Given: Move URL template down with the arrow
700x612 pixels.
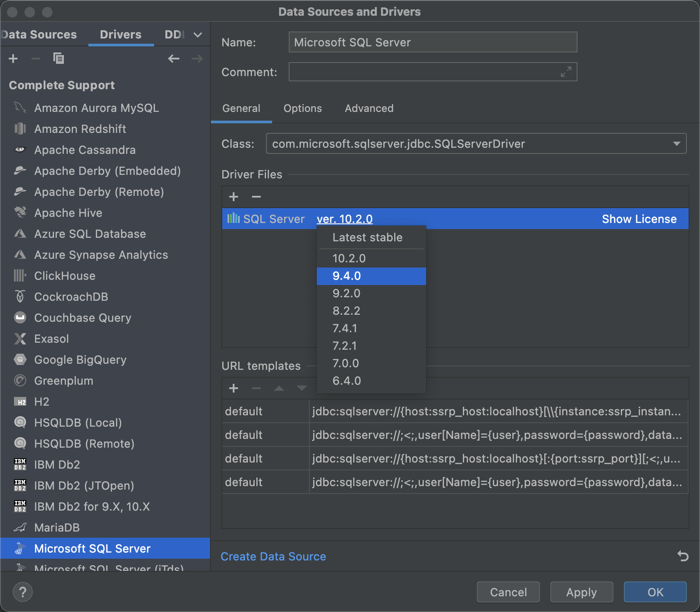Looking at the screenshot, I should (302, 388).
